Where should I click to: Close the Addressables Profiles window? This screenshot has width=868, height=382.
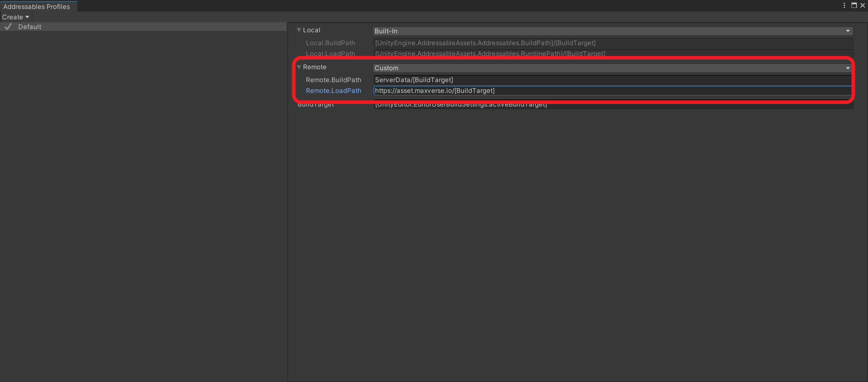pos(863,5)
